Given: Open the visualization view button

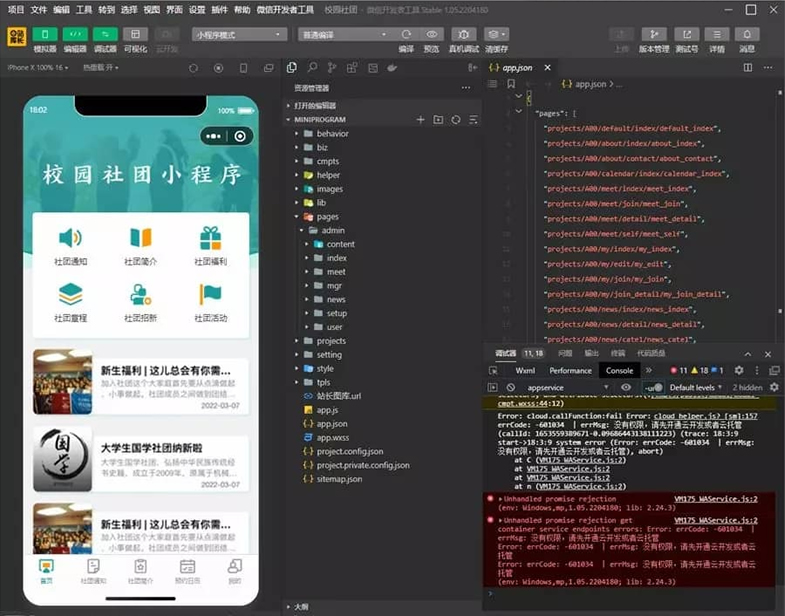Looking at the screenshot, I should tap(135, 34).
